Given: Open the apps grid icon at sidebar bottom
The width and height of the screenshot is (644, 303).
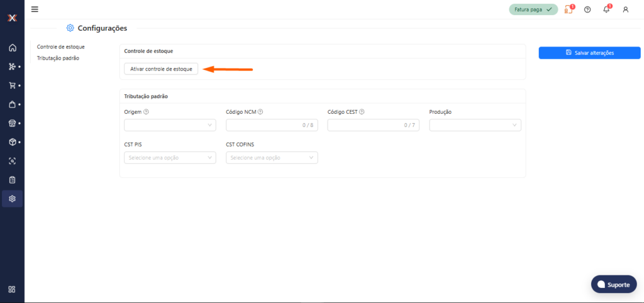Looking at the screenshot, I should [x=12, y=289].
